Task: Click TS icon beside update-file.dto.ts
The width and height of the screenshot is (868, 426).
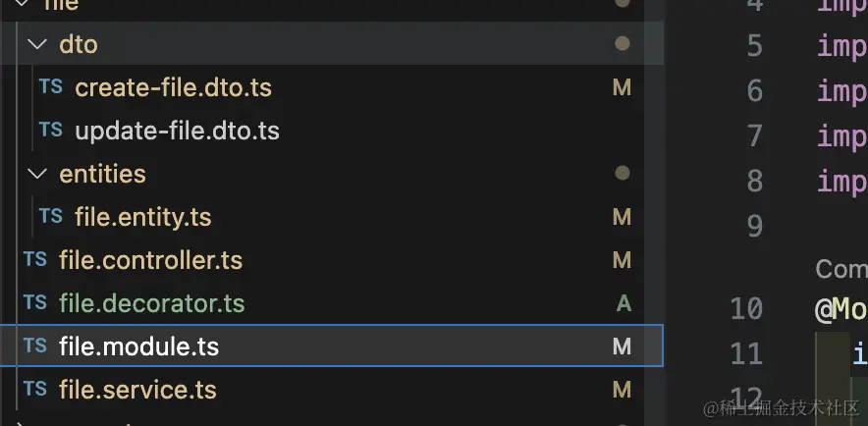Action: (x=50, y=131)
